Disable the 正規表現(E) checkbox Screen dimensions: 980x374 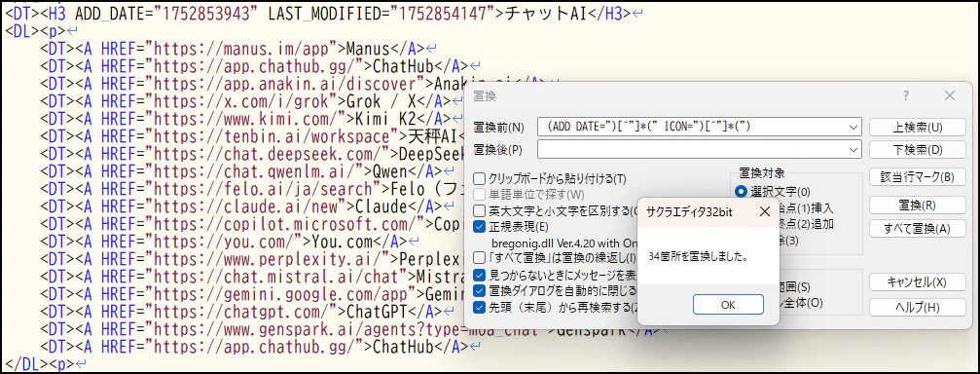[480, 226]
